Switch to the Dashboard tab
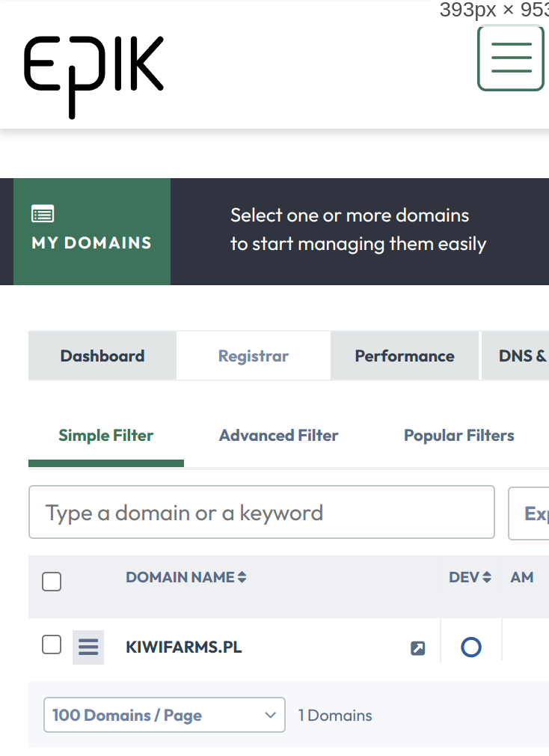Viewport: 549px width, 756px height. pos(102,356)
